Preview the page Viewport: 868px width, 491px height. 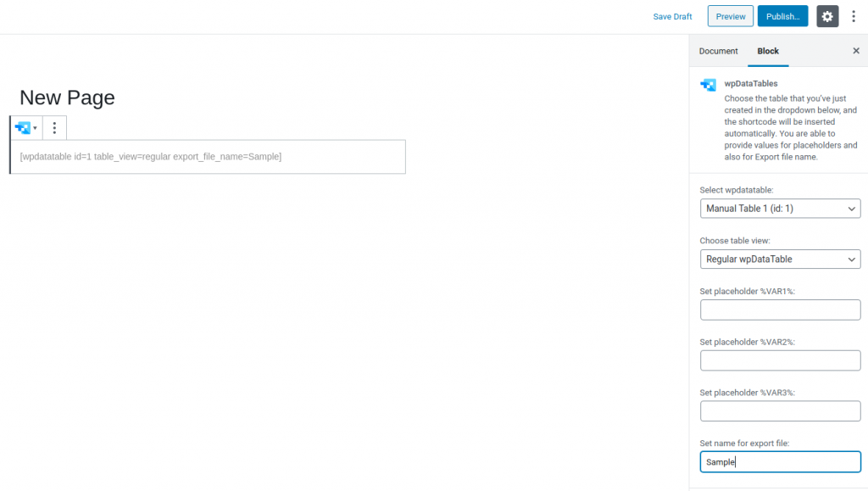click(x=730, y=15)
